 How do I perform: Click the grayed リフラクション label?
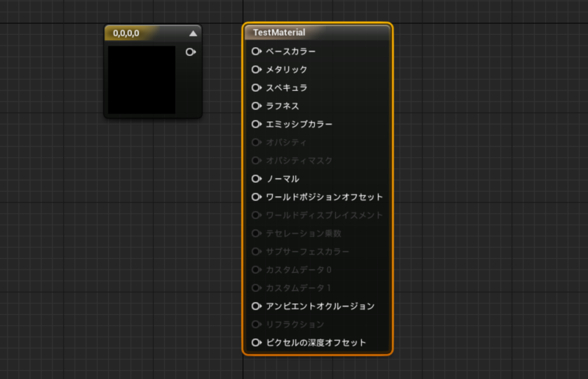(295, 324)
